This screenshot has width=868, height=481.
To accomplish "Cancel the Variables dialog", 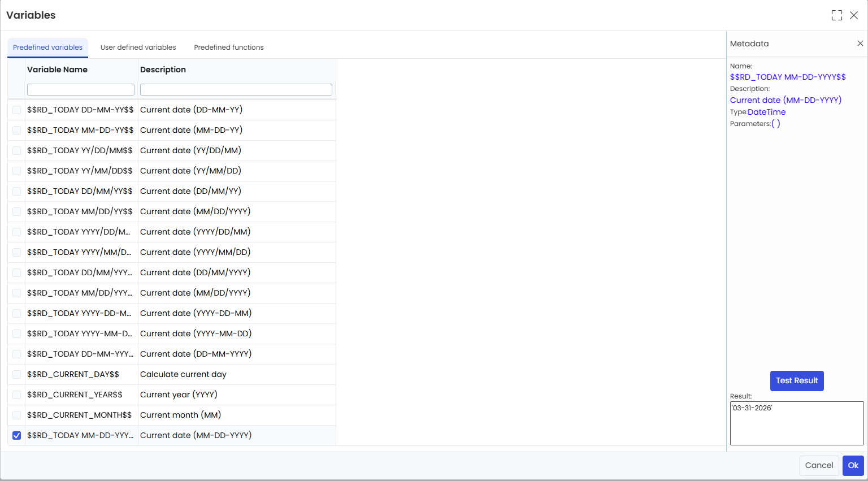I will pyautogui.click(x=819, y=466).
